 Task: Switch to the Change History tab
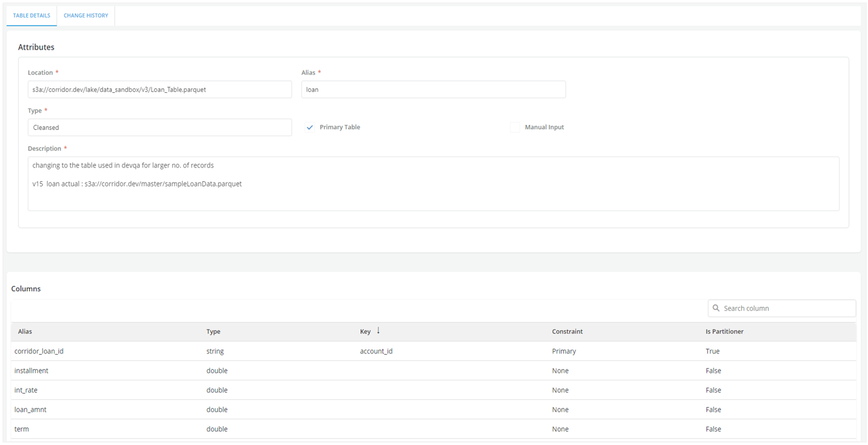click(x=86, y=16)
